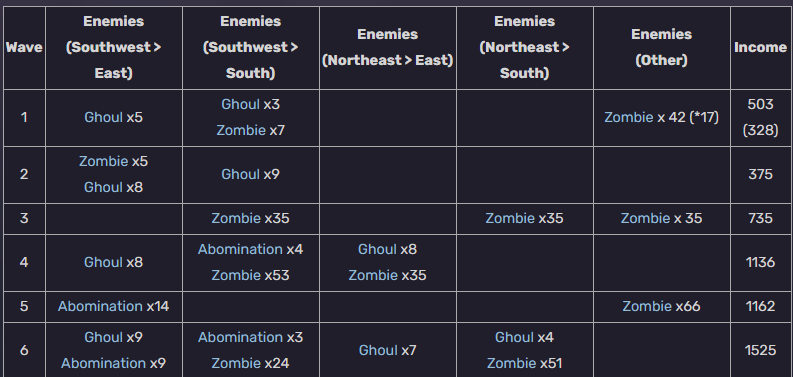793x377 pixels.
Task: Click Abomination x4 link in wave 4
Action: click(x=240, y=249)
